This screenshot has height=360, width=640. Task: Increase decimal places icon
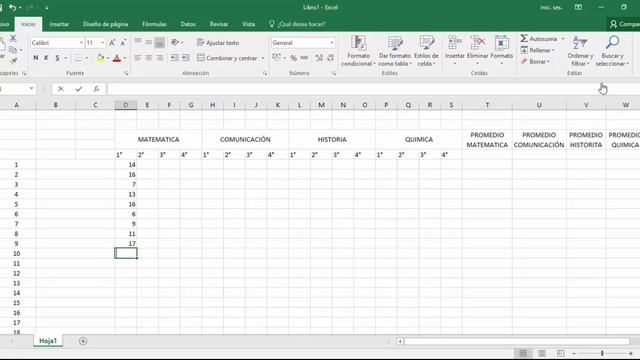[x=319, y=58]
